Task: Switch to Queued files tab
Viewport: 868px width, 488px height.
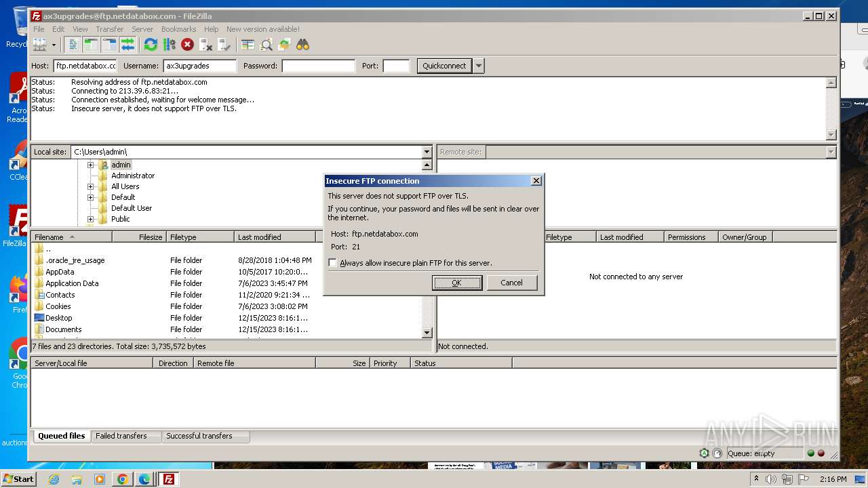Action: pos(62,436)
